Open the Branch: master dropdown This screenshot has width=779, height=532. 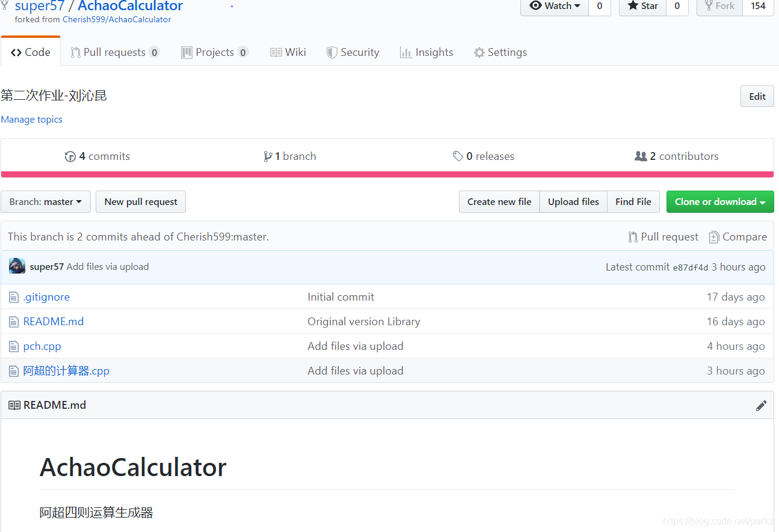click(x=46, y=202)
